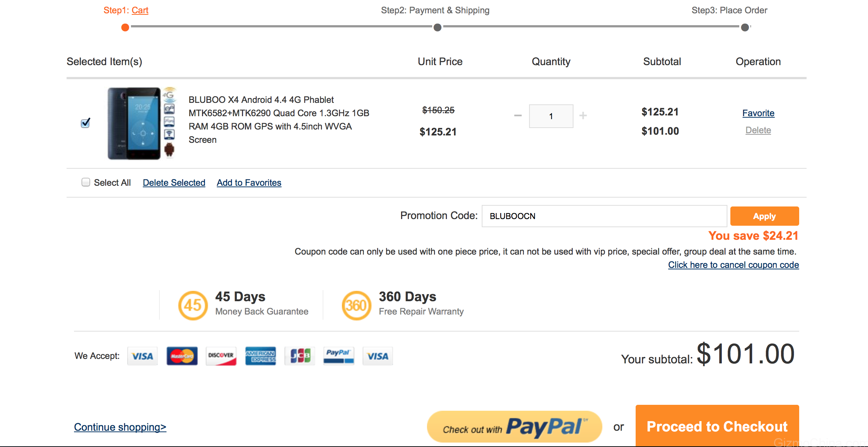868x447 pixels.
Task: Uncheck the BLUBOO X4 item checkbox
Action: pyautogui.click(x=85, y=123)
